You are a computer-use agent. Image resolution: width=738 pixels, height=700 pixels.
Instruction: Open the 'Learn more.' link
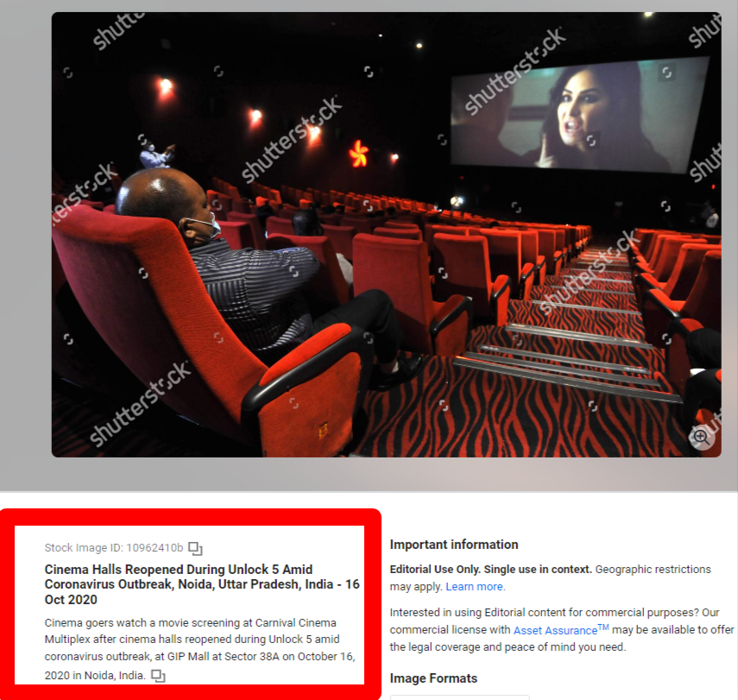pyautogui.click(x=476, y=586)
